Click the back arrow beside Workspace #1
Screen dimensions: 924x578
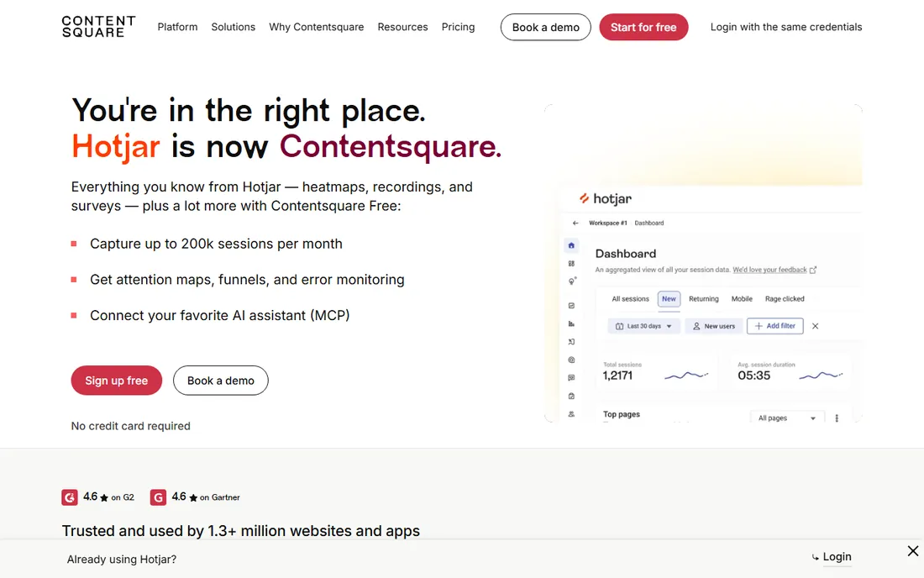(575, 223)
